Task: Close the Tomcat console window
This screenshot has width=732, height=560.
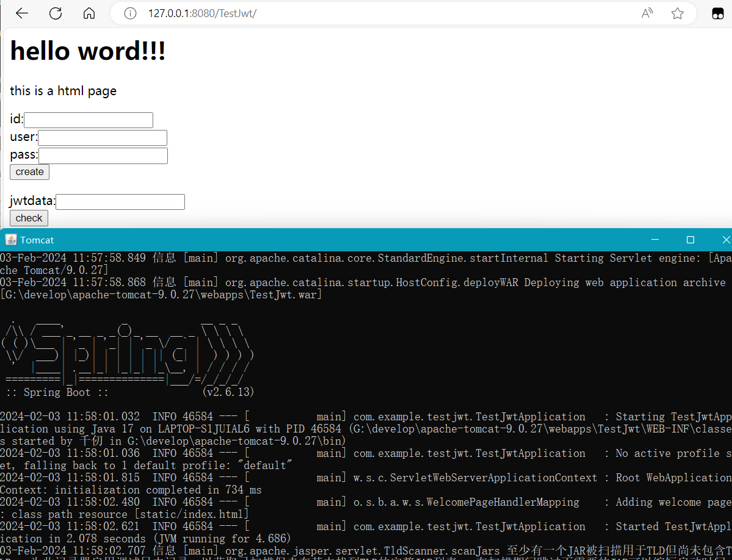Action: (725, 240)
